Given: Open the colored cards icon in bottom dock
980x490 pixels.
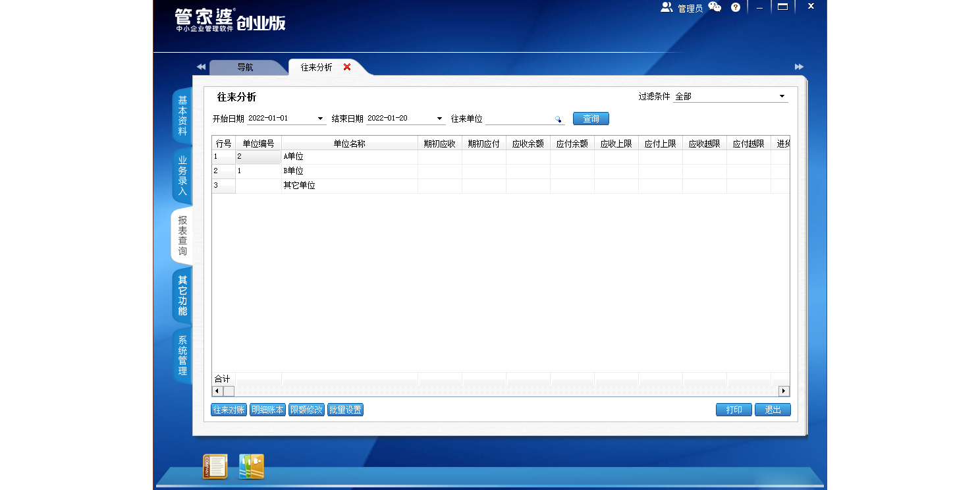Looking at the screenshot, I should (x=252, y=466).
